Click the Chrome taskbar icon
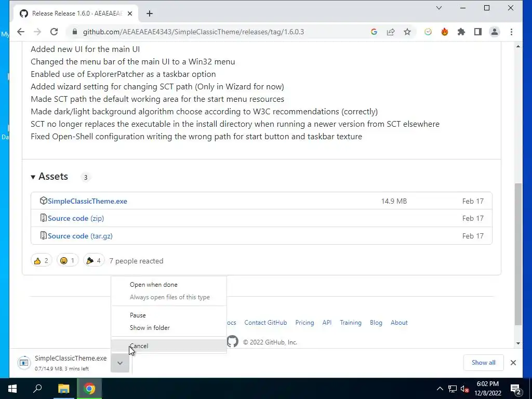The image size is (532, 399). point(89,389)
